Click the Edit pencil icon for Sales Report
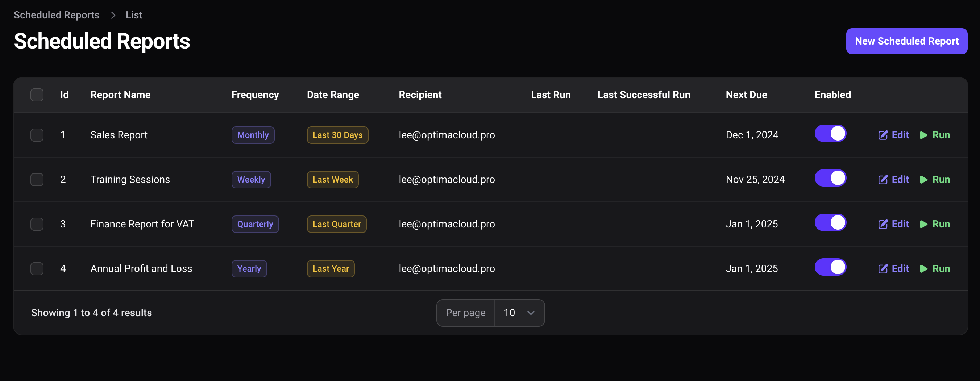 [x=883, y=135]
